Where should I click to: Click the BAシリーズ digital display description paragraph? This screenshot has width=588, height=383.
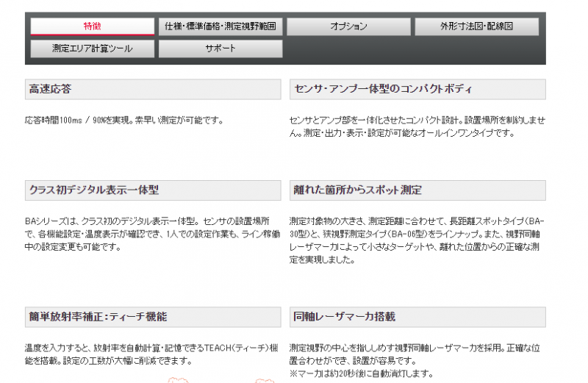coord(153,234)
